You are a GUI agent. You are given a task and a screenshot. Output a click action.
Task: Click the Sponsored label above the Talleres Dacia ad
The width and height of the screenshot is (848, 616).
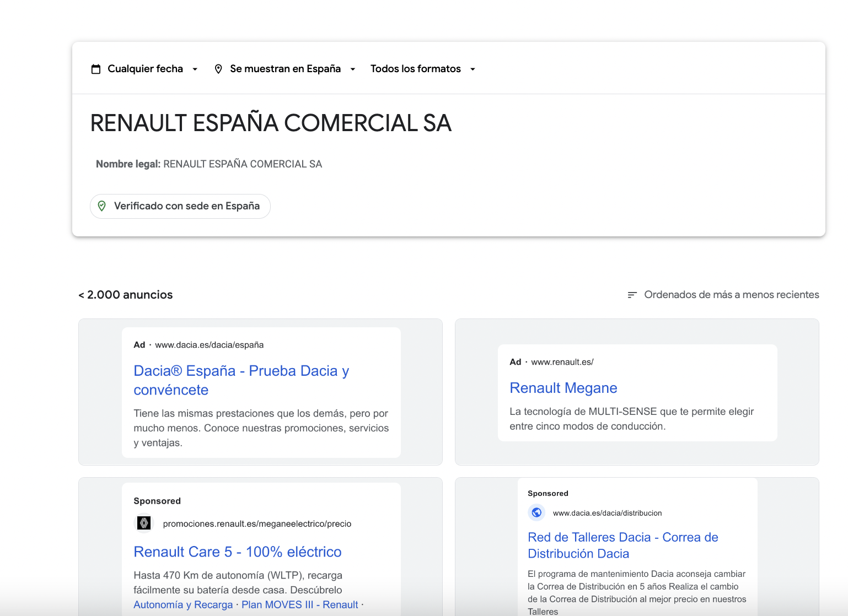(548, 493)
